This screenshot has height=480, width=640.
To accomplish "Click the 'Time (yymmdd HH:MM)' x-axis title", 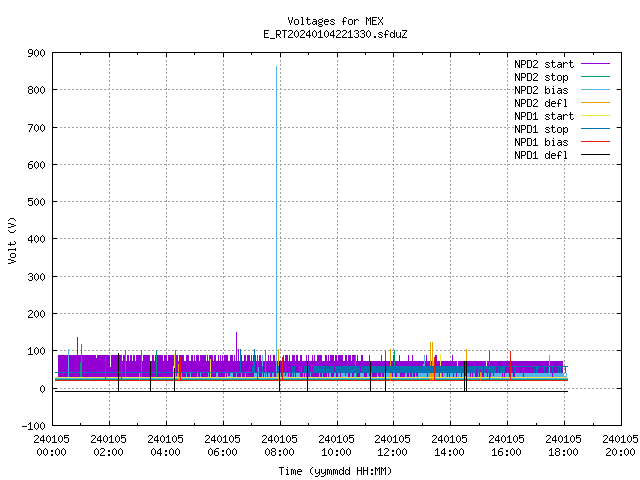I will [335, 471].
